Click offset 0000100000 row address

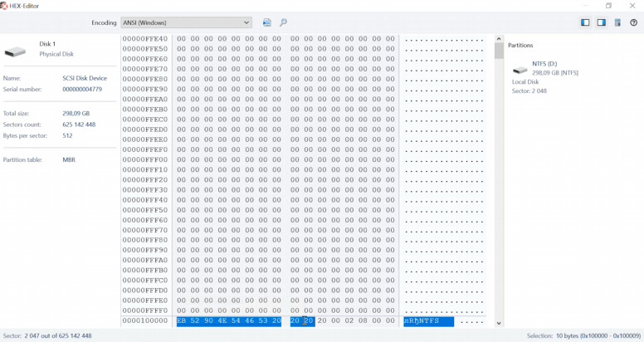(x=145, y=320)
